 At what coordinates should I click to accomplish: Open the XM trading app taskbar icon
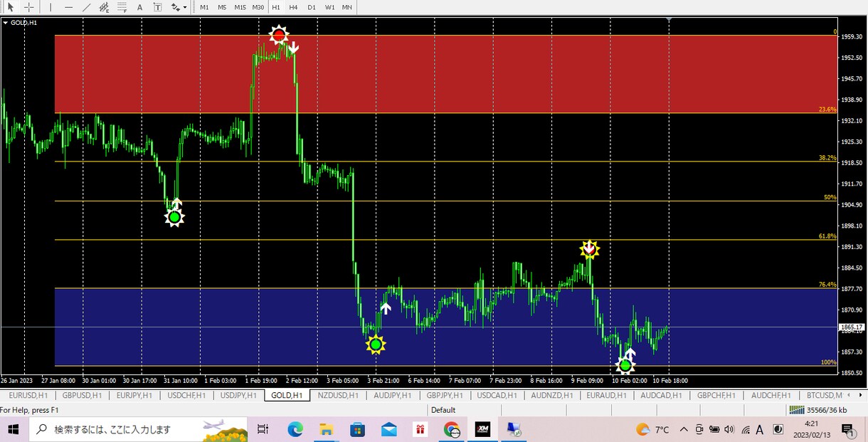483,429
